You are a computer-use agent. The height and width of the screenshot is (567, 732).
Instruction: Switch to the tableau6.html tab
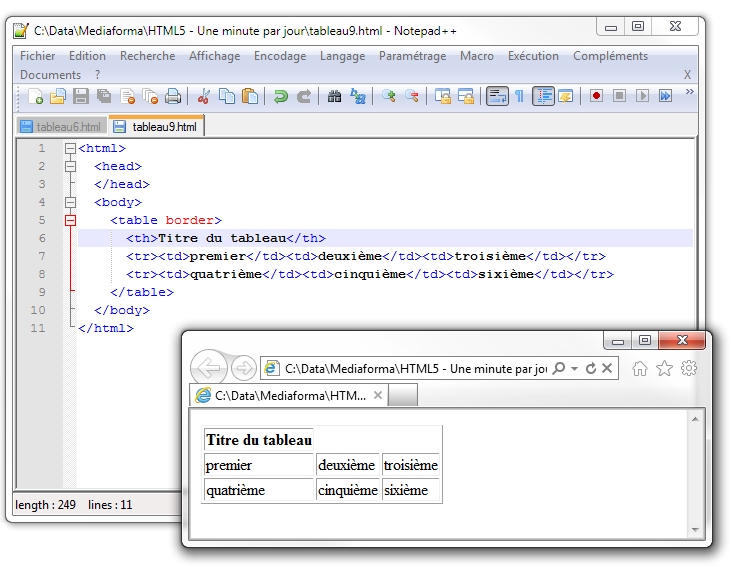point(62,127)
